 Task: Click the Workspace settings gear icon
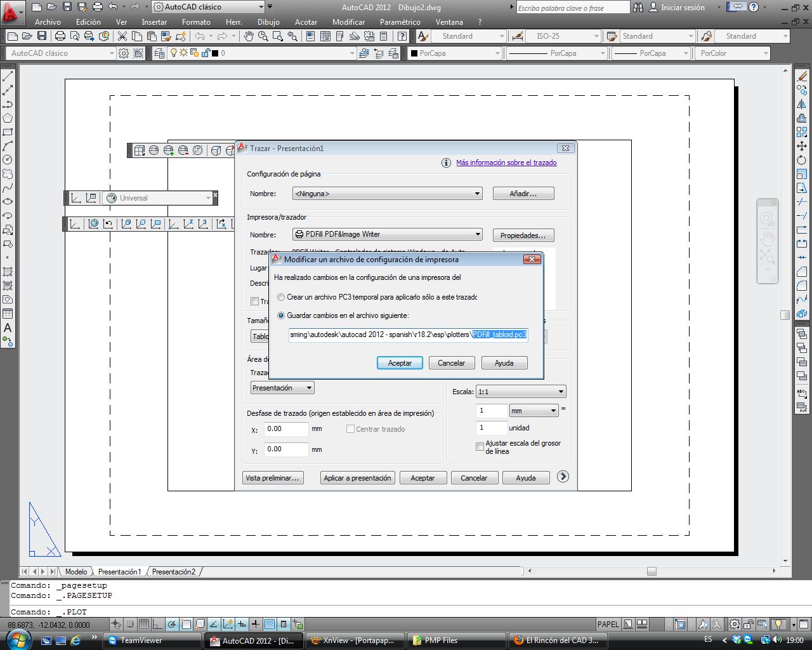[124, 53]
